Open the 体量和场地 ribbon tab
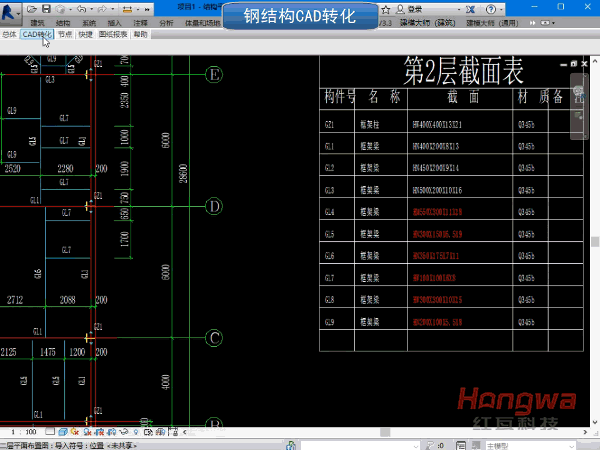 [203, 23]
